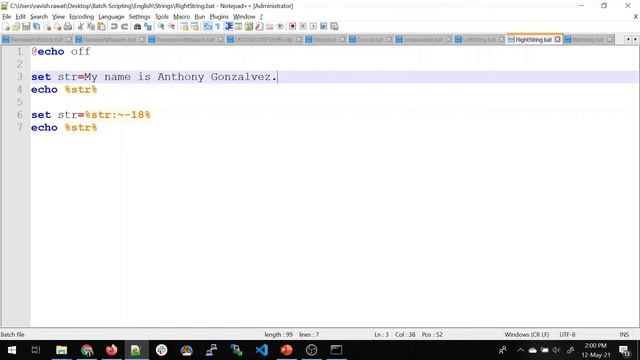This screenshot has width=640, height=360.
Task: Print the document using the printer icon
Action: click(68, 27)
